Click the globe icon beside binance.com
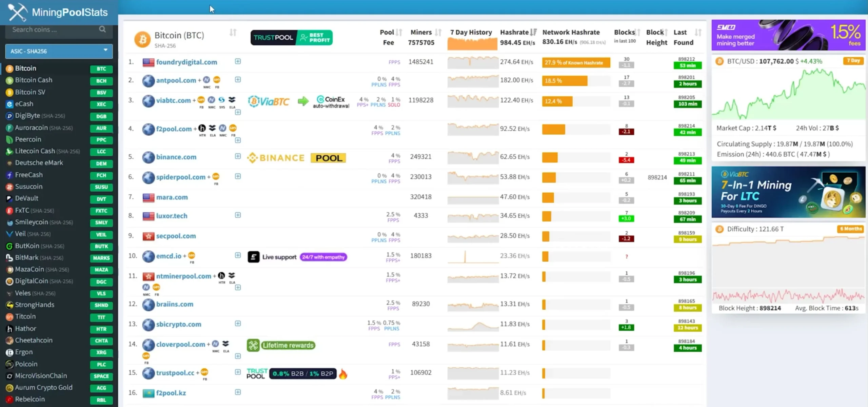Image resolution: width=868 pixels, height=407 pixels. [149, 157]
